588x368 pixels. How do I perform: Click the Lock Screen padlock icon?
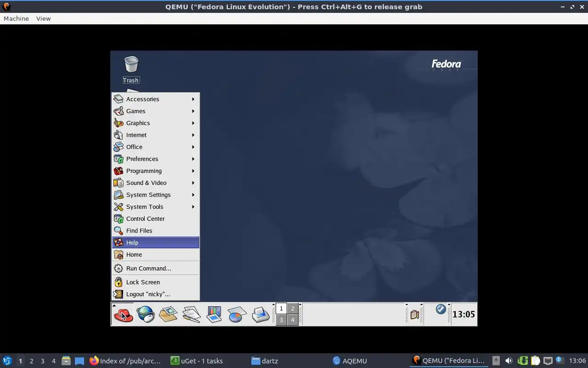pos(119,282)
